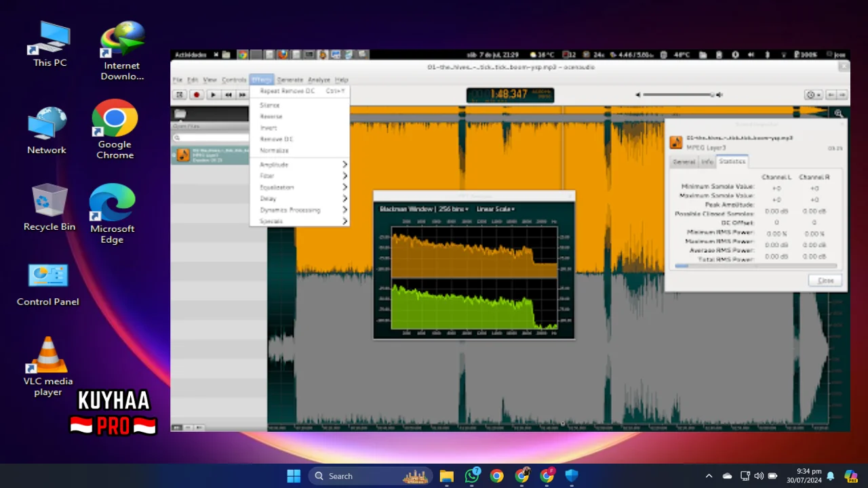Expand the Delay submenu
868x488 pixels.
pos(299,199)
